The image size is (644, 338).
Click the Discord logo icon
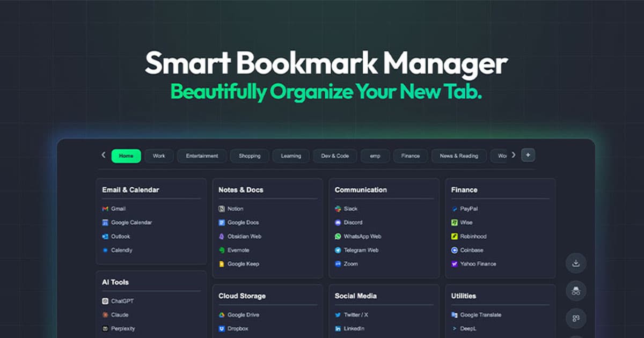click(x=338, y=223)
